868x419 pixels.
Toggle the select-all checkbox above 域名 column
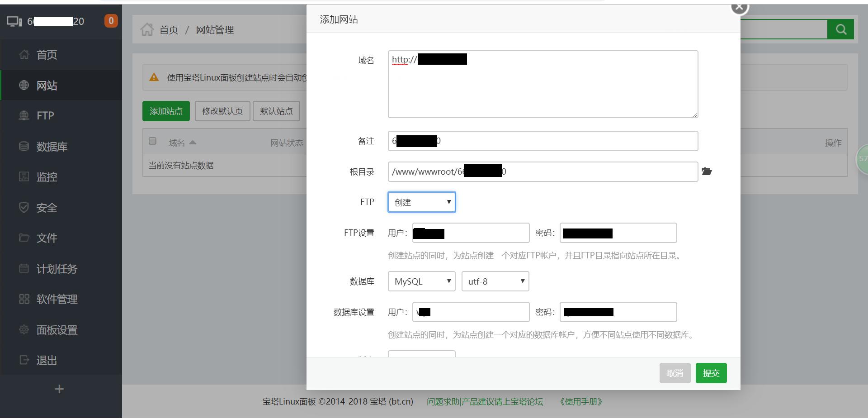pyautogui.click(x=152, y=141)
